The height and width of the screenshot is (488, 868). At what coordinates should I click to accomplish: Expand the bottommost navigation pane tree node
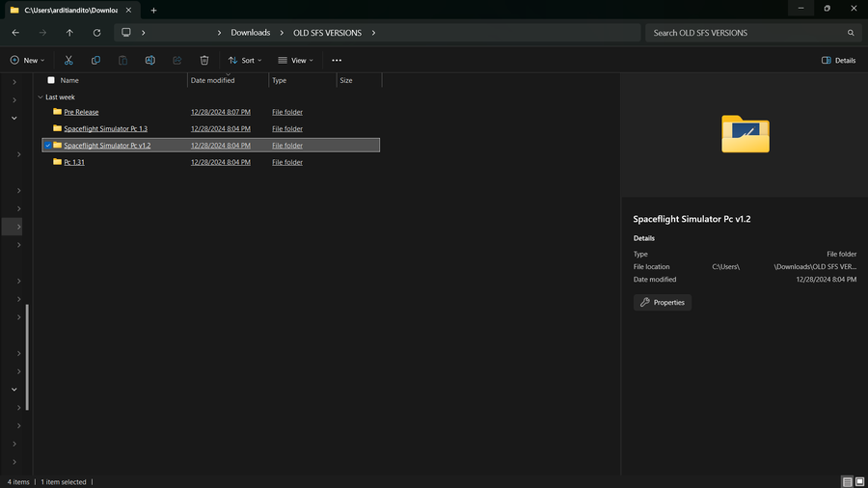click(x=14, y=462)
